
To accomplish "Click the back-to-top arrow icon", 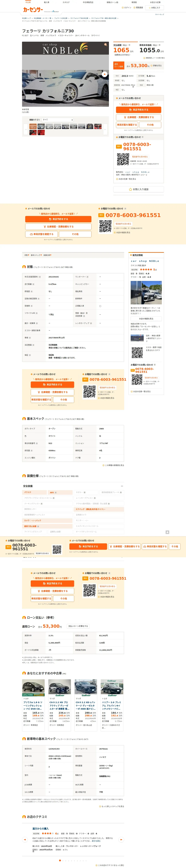I will coord(167,532).
